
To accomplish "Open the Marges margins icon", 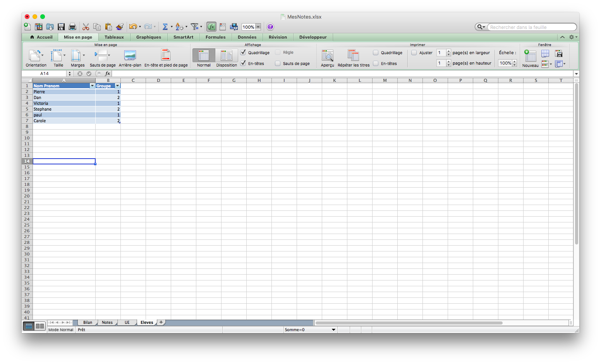I will click(x=77, y=56).
